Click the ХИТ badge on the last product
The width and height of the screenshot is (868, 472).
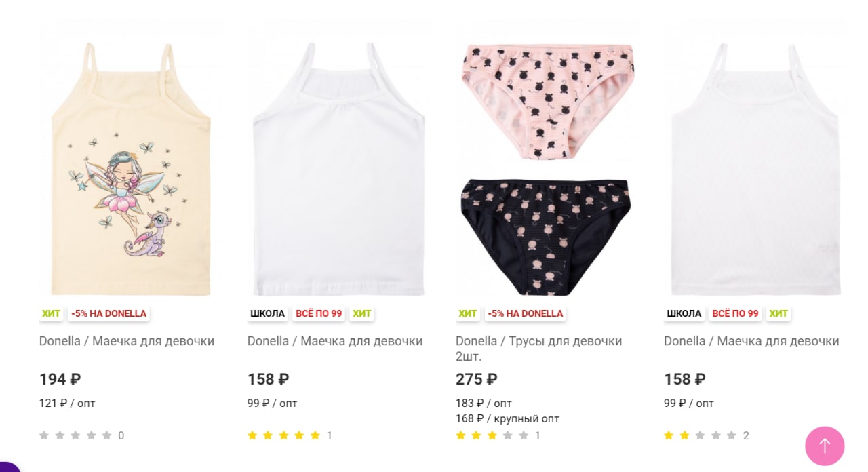click(778, 313)
